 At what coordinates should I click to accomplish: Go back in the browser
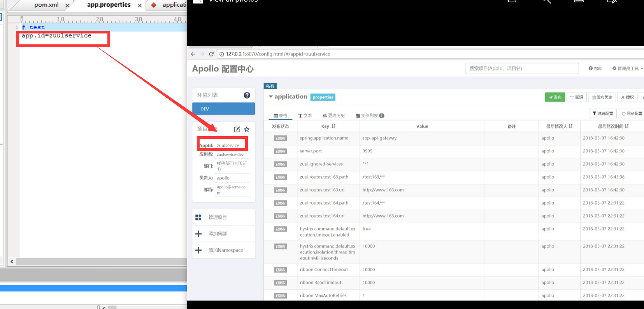pyautogui.click(x=193, y=54)
